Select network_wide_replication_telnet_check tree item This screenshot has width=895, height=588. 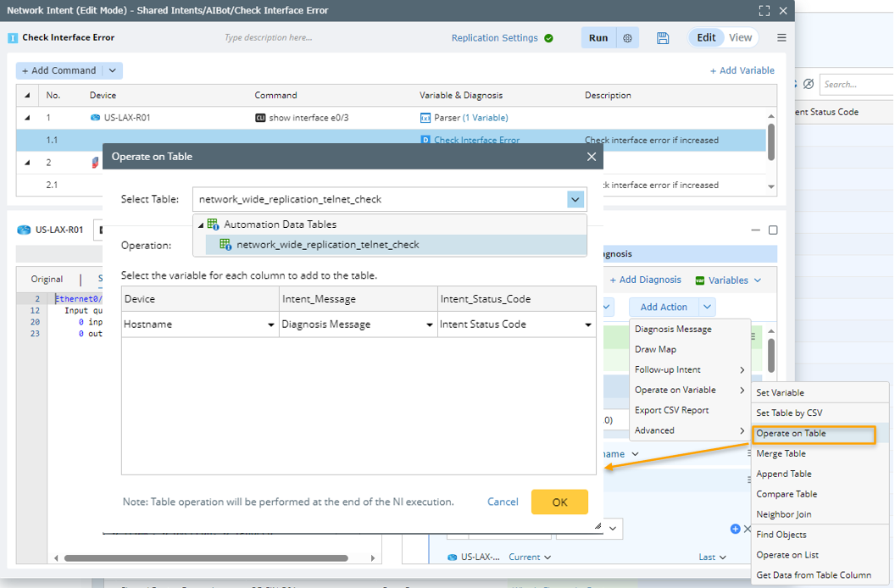[x=327, y=245]
